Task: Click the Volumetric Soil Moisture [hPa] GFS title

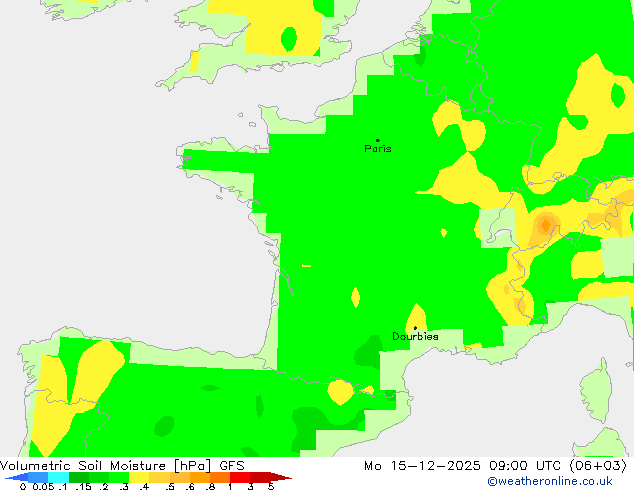Action: click(122, 466)
